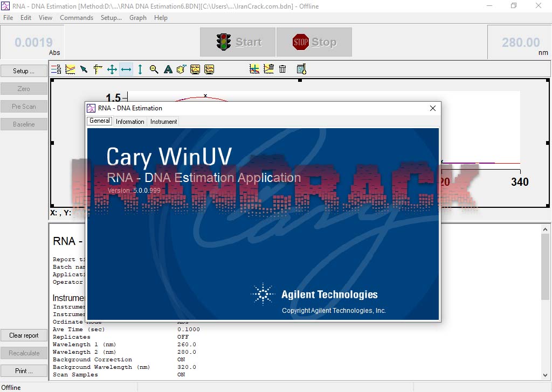Click the single graph display icon
Image resolution: width=552 pixels, height=392 pixels.
tap(195, 69)
